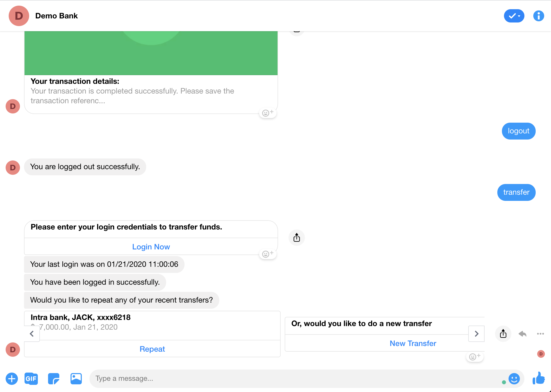This screenshot has height=392, width=551.
Task: Open the plus more-actions menu
Action: click(12, 379)
